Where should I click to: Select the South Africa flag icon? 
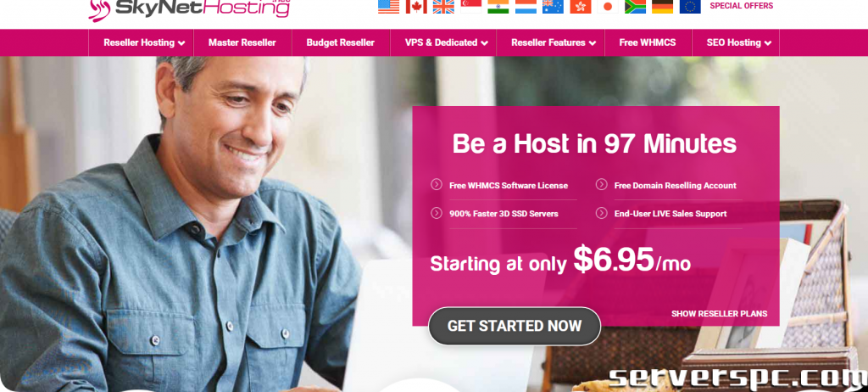[635, 6]
